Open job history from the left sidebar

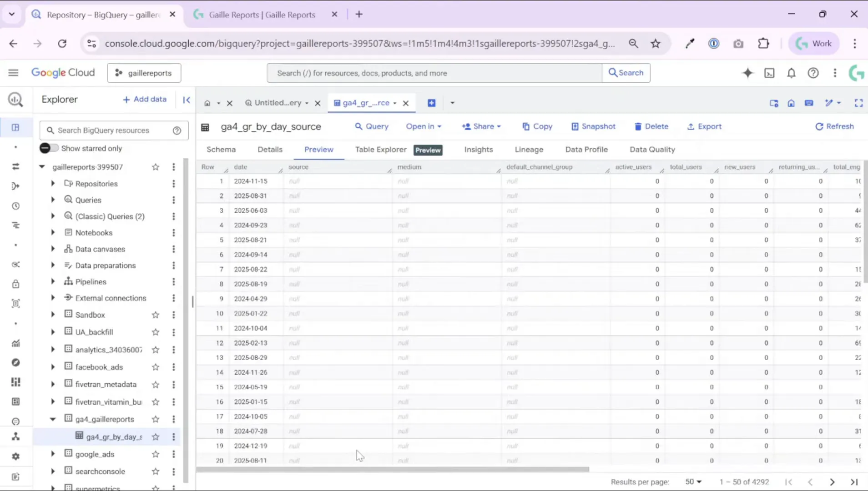tap(15, 206)
